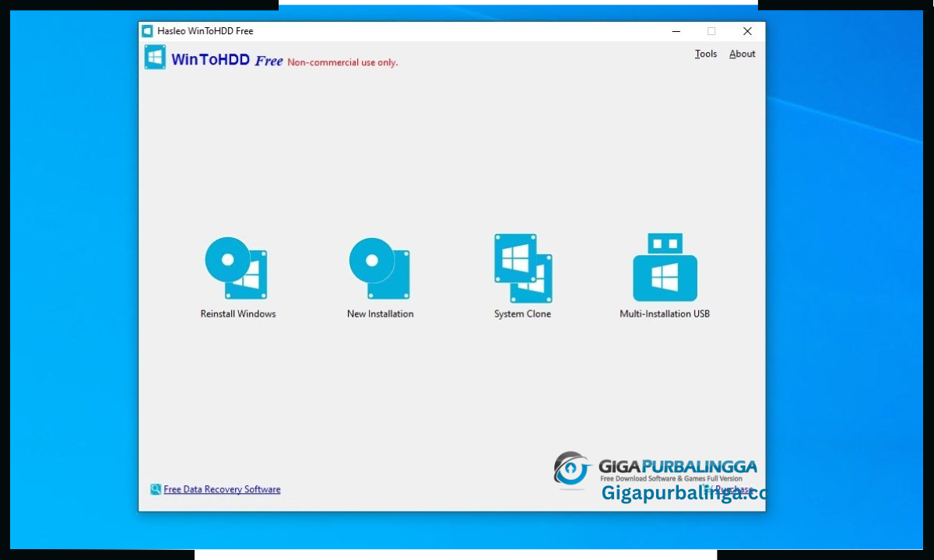Click the Hasleo app icon in title bar
Viewport: 934px width, 560px height.
pyautogui.click(x=147, y=31)
